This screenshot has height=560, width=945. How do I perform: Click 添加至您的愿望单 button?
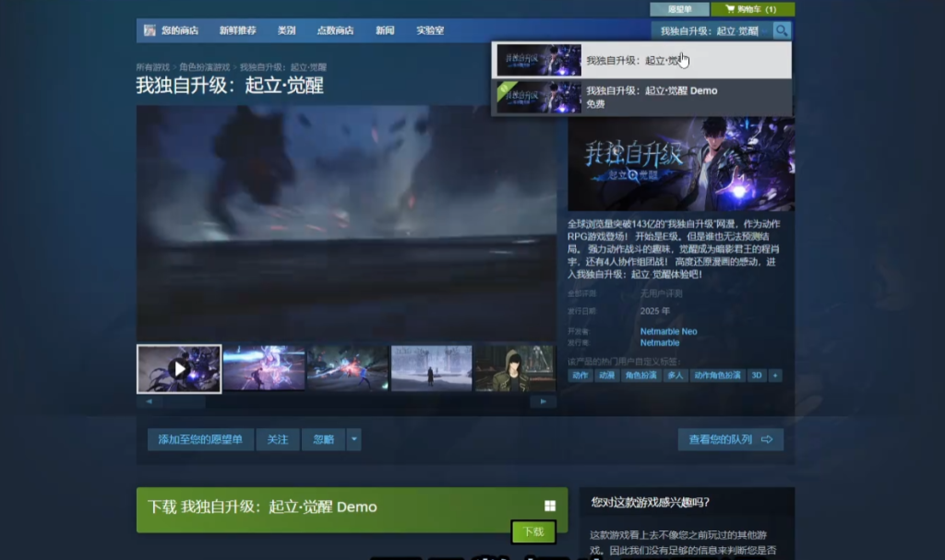click(200, 439)
